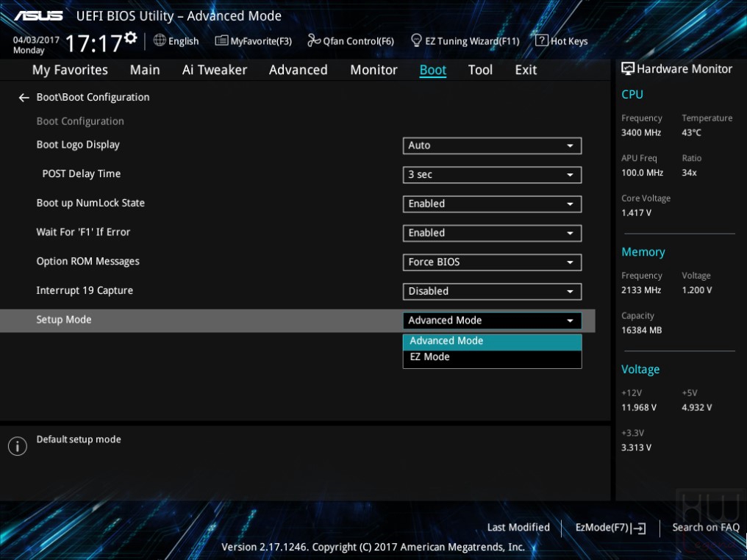The image size is (747, 560).
Task: Click the Version 2.17.1246 copyright text
Action: [x=373, y=548]
